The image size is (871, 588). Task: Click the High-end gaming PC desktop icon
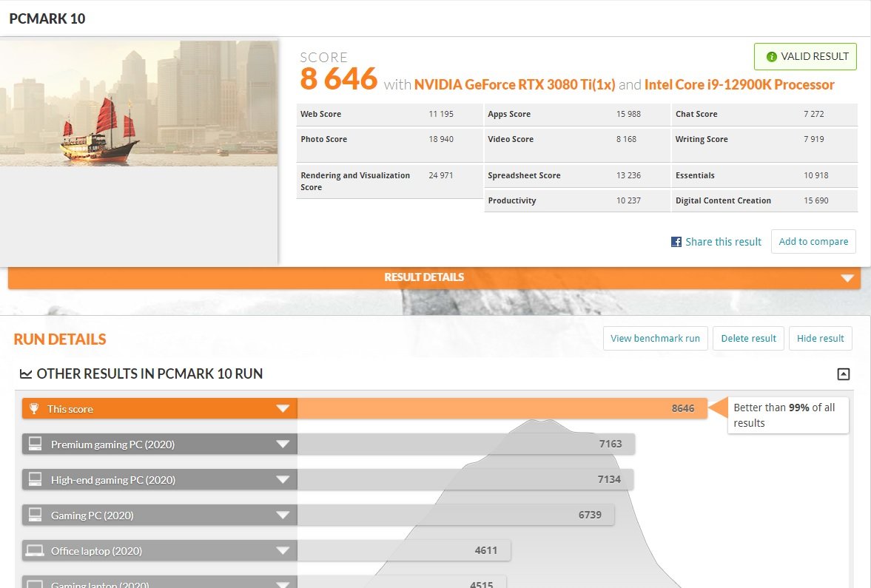[35, 479]
